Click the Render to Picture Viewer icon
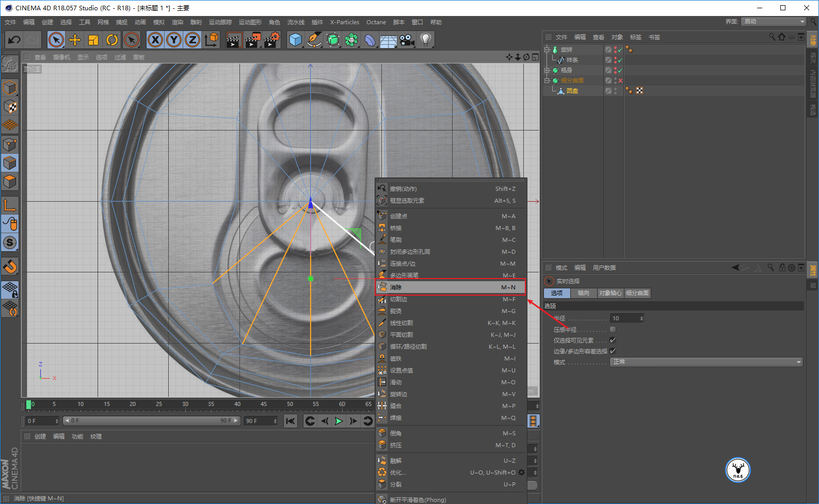 pos(252,40)
